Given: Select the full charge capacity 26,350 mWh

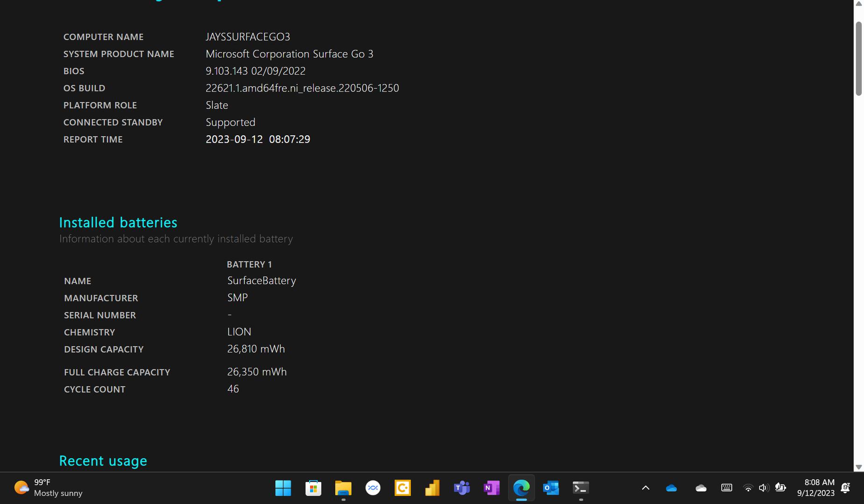Looking at the screenshot, I should [257, 372].
